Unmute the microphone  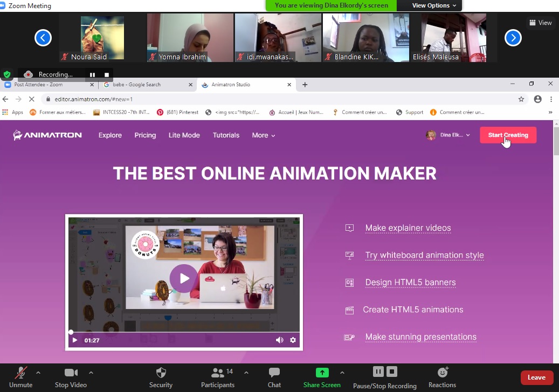21,373
